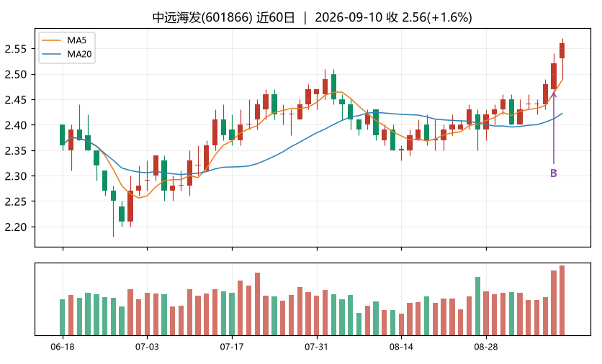Screen dimensions: 602x364
Task: Click the 2.50 price axis label
Action: [x=15, y=74]
